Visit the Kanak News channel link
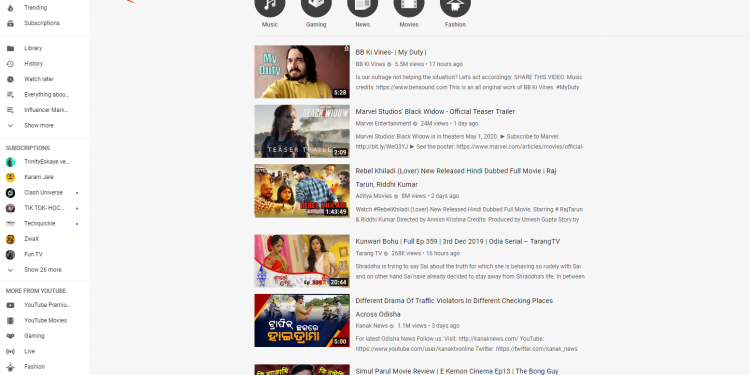 (x=372, y=326)
